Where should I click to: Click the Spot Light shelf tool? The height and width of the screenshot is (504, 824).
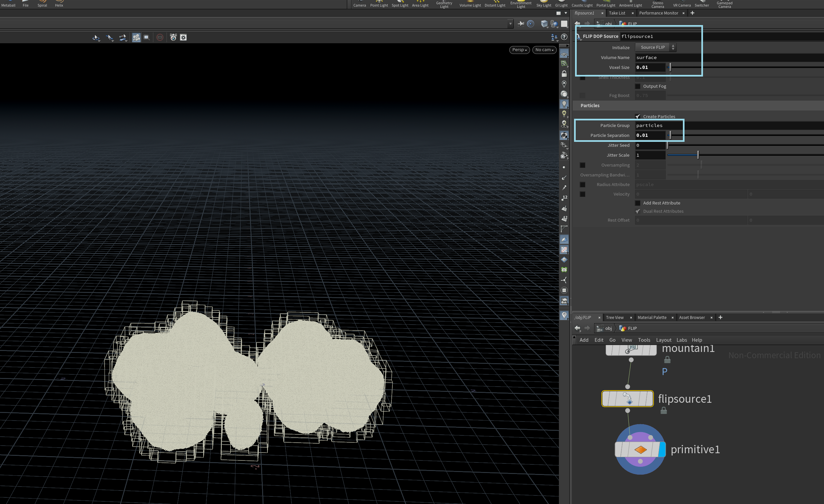point(400,4)
